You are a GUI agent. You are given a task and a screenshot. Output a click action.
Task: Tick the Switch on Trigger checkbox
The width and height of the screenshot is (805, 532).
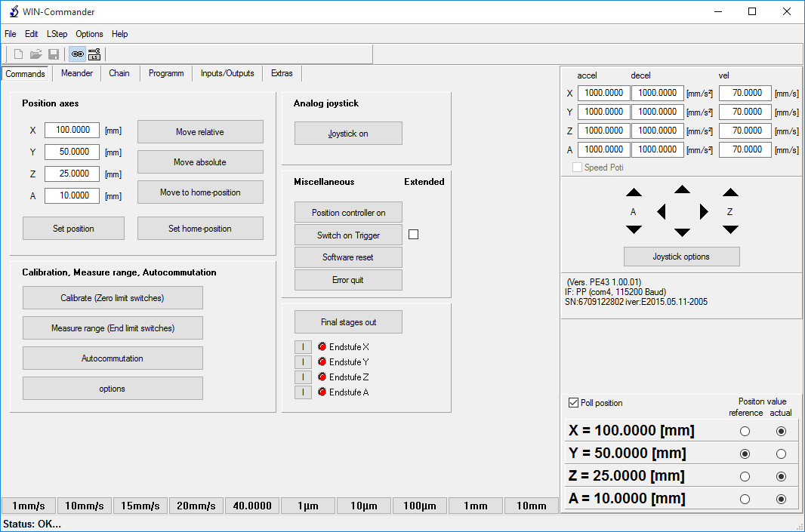413,235
